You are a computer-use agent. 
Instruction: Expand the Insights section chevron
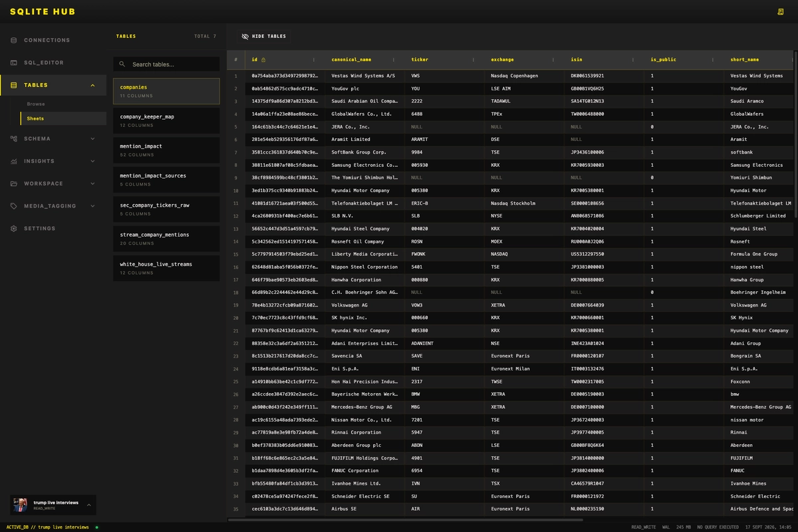(x=92, y=162)
